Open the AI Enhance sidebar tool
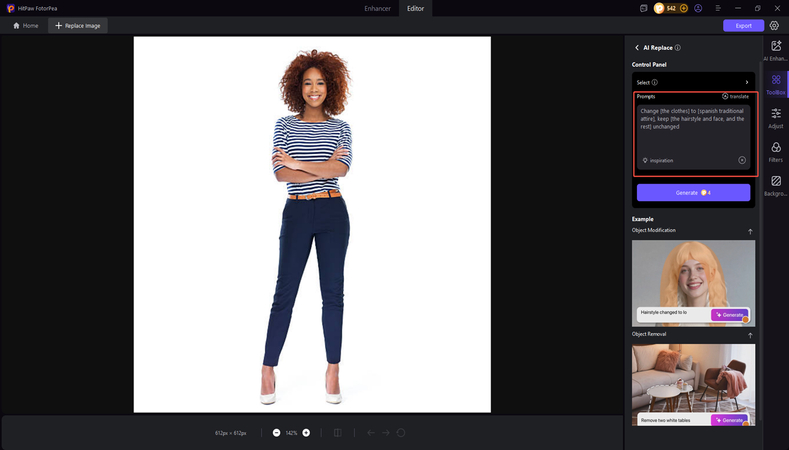789x450 pixels. tap(776, 50)
